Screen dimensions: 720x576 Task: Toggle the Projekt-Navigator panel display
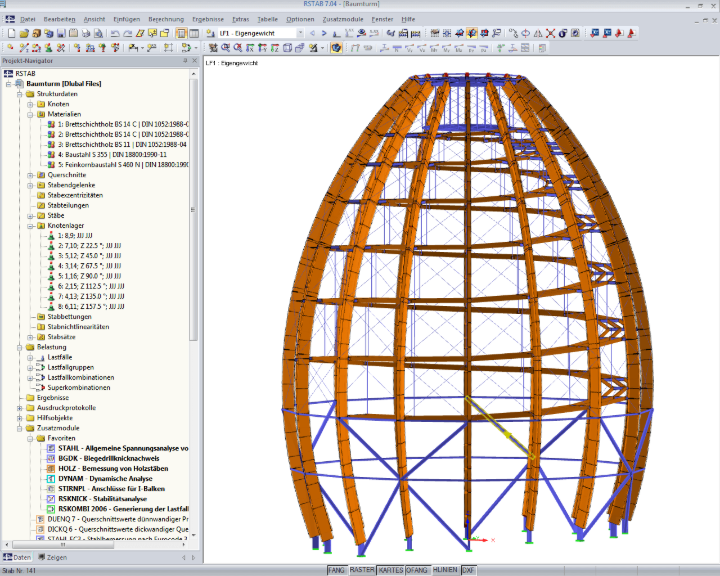point(181,34)
